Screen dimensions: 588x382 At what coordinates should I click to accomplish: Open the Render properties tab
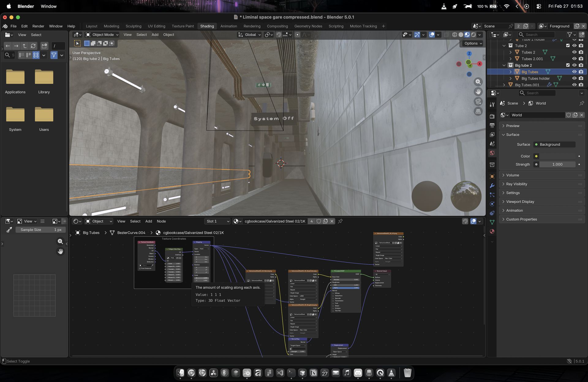492,116
